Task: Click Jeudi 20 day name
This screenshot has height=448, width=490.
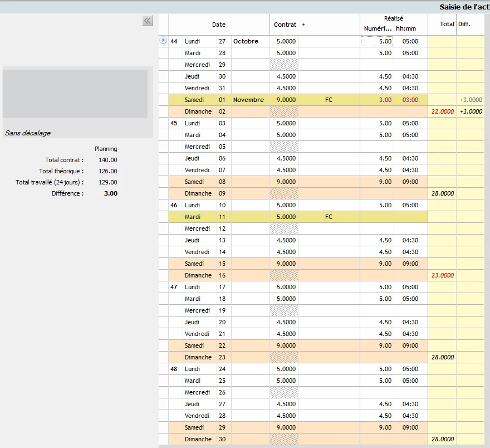Action: coord(192,322)
